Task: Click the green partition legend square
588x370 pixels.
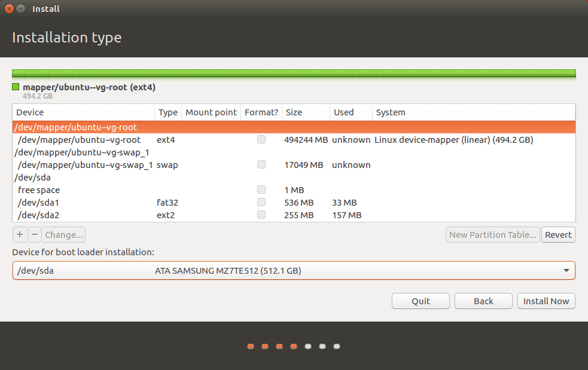Action: (x=16, y=87)
